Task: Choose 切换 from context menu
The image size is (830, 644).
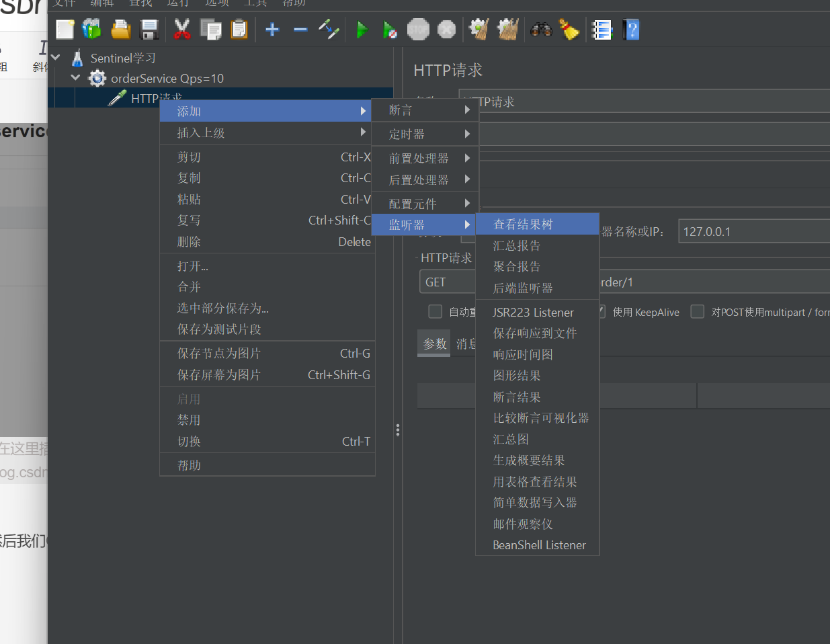Action: click(x=267, y=441)
